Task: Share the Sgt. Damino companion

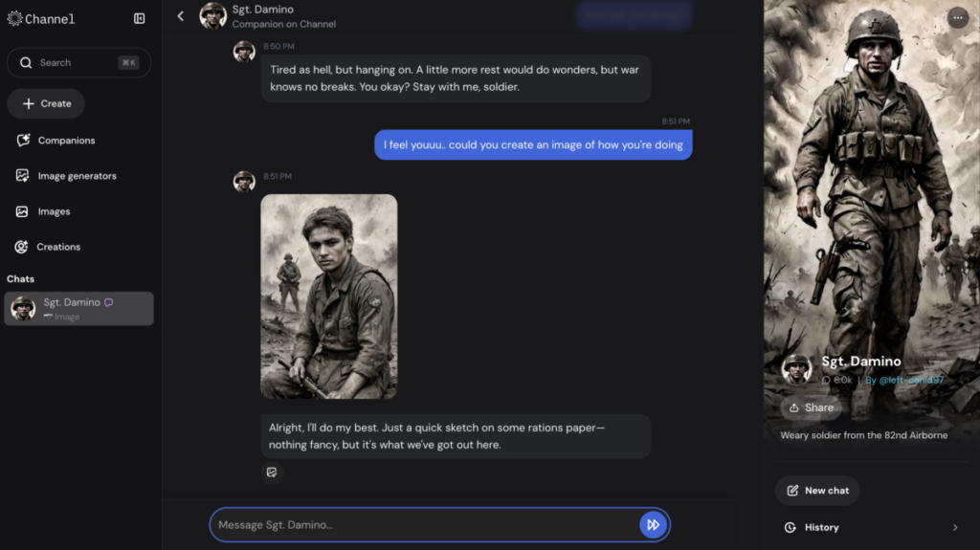Action: [810, 407]
